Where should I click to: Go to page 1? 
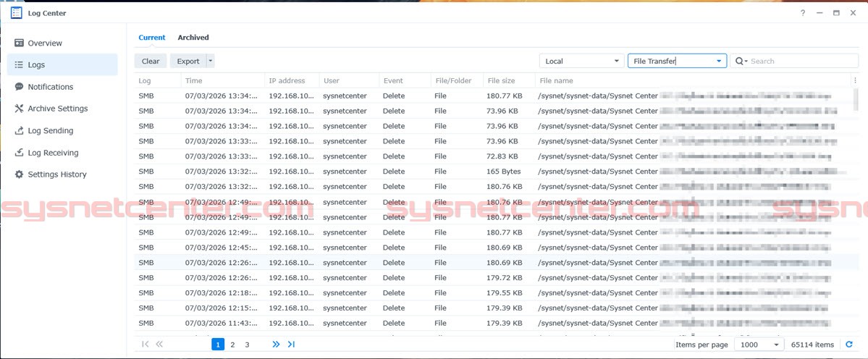click(218, 345)
